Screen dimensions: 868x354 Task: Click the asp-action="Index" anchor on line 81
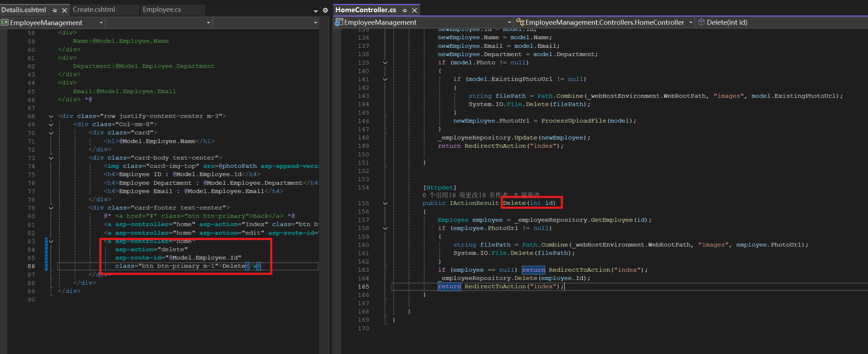(x=211, y=224)
